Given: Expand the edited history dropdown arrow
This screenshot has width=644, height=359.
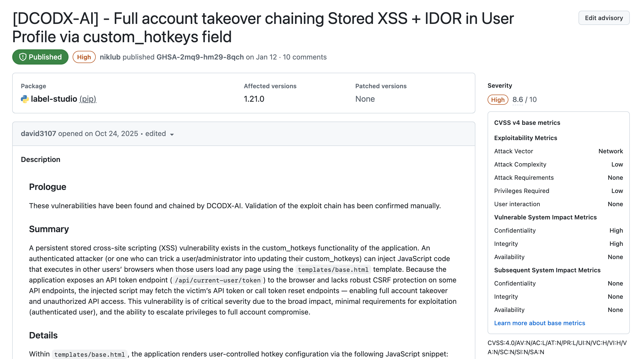Looking at the screenshot, I should point(172,134).
